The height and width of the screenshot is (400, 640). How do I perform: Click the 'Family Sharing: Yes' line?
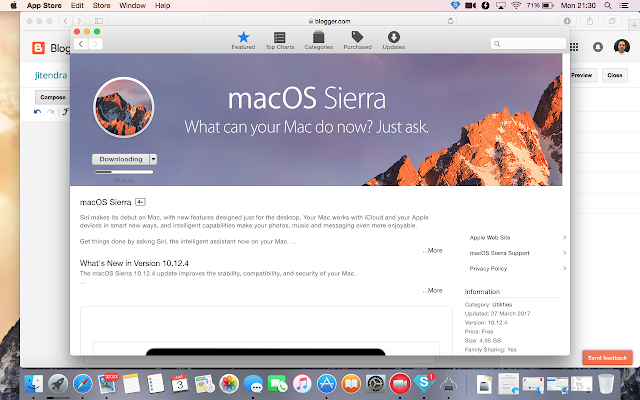[491, 349]
